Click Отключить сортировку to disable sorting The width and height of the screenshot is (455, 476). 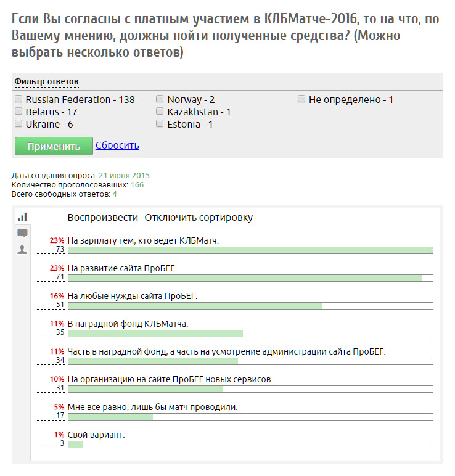point(199,218)
